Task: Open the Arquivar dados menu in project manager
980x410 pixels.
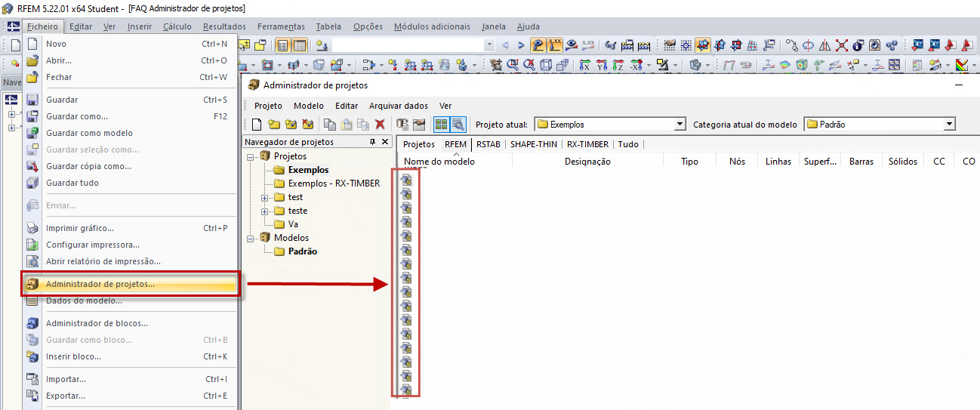Action: (x=399, y=106)
